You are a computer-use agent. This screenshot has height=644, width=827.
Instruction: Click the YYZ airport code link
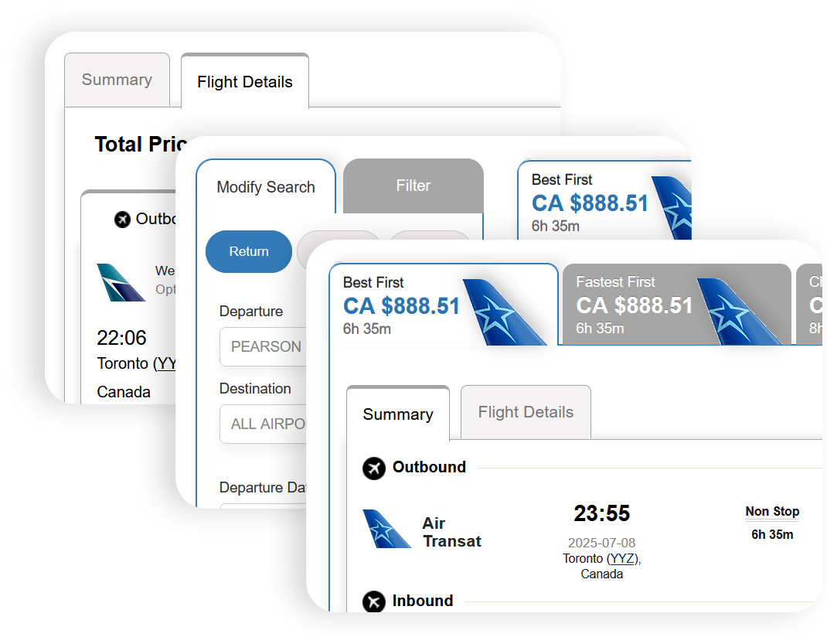coord(621,558)
